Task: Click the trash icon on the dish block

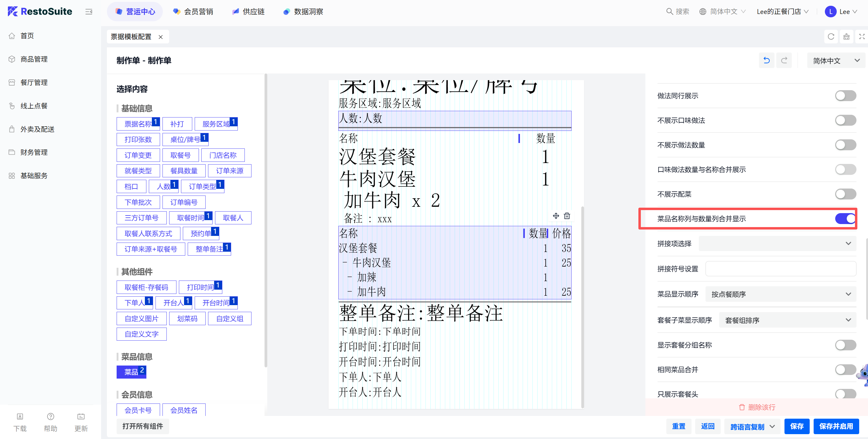Action: pyautogui.click(x=567, y=216)
